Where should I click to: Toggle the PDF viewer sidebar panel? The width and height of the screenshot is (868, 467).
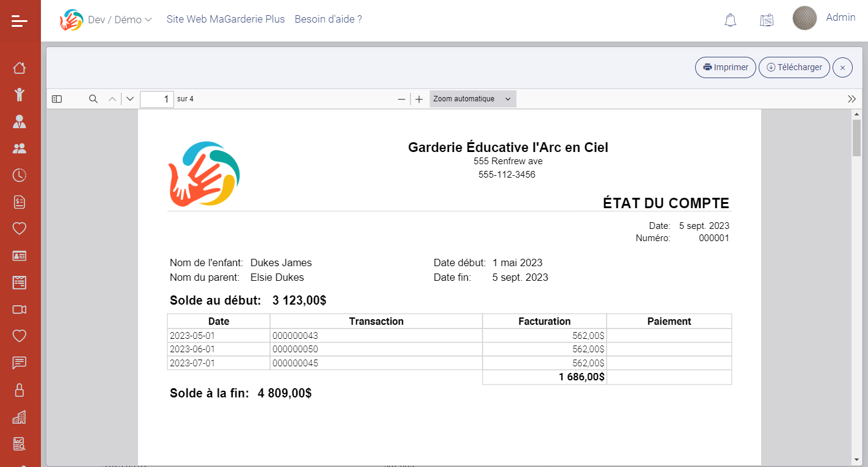57,99
